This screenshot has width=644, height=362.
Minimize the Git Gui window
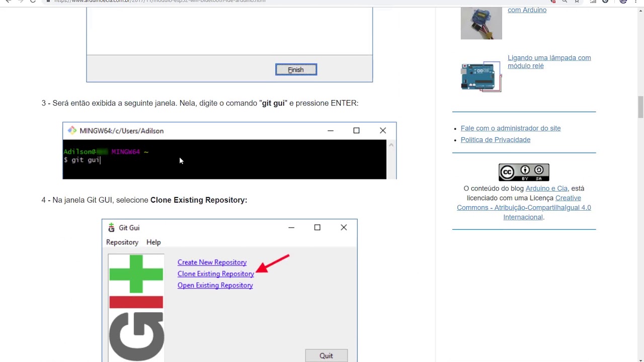(291, 228)
